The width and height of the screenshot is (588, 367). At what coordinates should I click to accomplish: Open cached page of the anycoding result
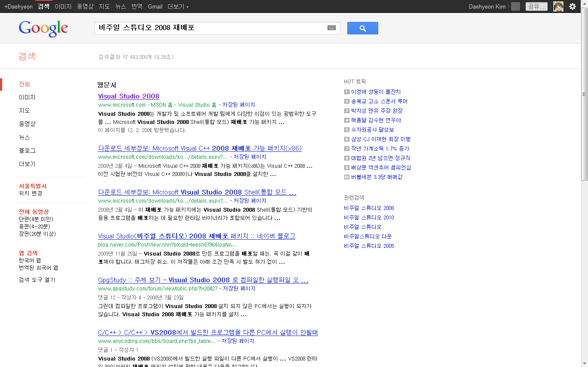pyautogui.click(x=238, y=341)
